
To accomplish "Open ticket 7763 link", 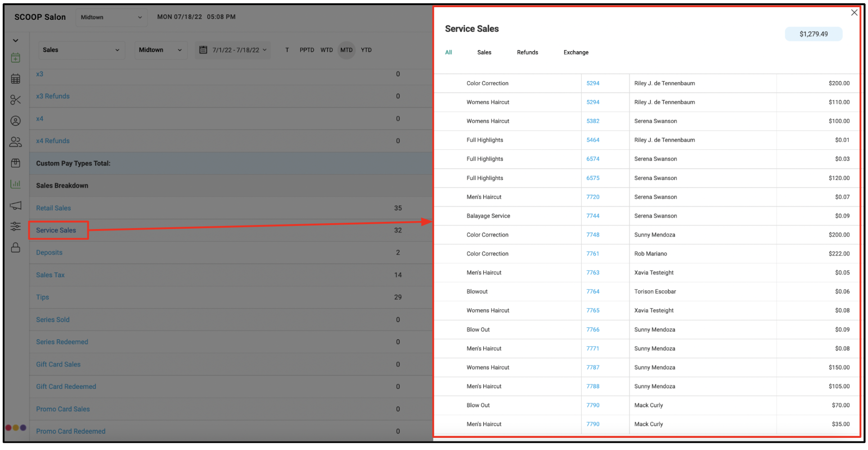I will click(592, 273).
